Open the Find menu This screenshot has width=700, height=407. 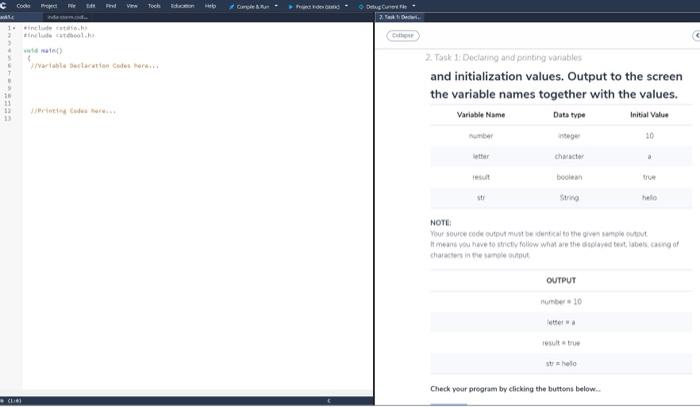(x=111, y=6)
